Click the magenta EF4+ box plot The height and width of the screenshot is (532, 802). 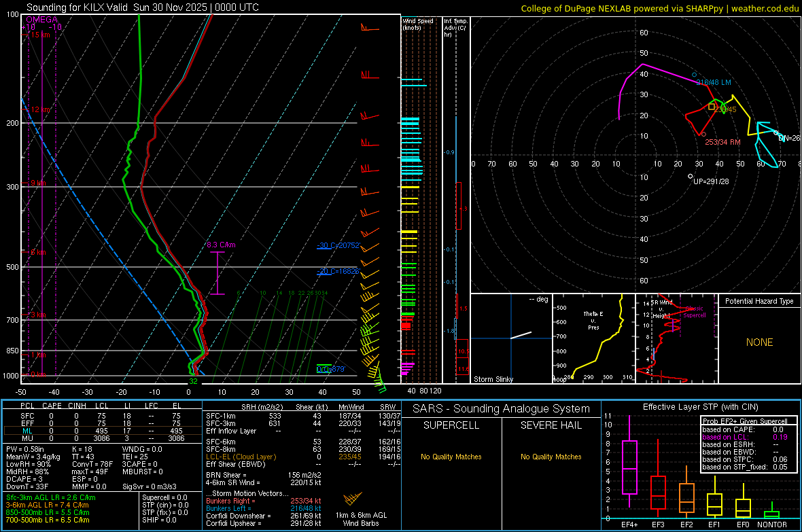pos(629,467)
